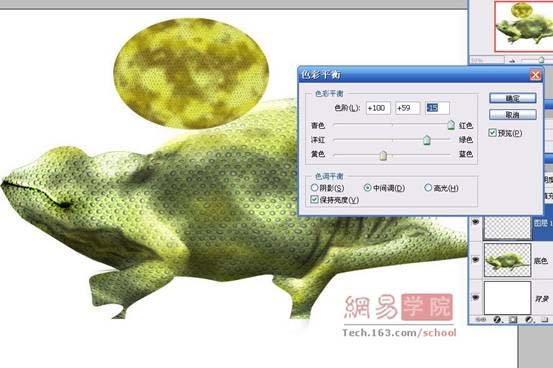Close the 色彩平衡 dialog
This screenshot has height=368, width=553.
[x=535, y=75]
